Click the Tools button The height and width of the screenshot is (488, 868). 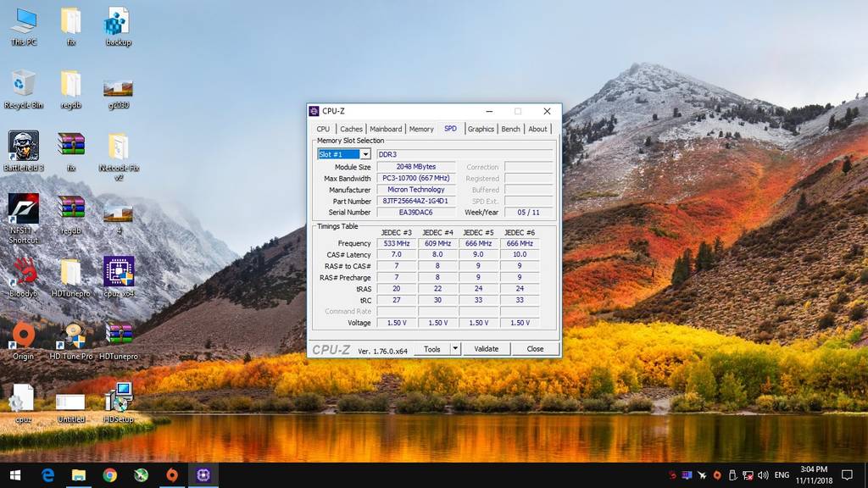[431, 348]
